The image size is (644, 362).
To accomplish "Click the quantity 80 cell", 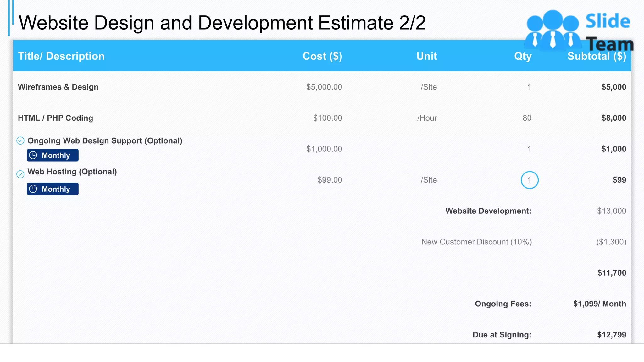I will tap(527, 118).
